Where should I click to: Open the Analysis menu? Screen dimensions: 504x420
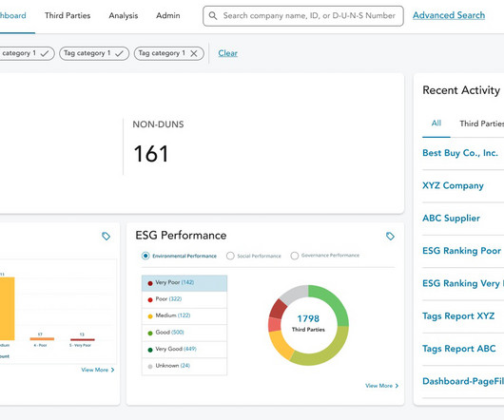point(124,15)
